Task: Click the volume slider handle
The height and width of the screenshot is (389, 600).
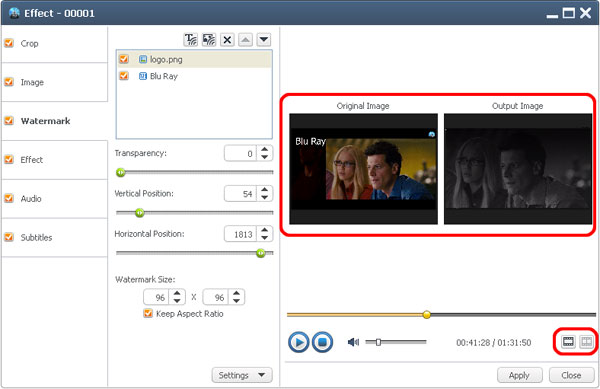Action: pos(378,342)
